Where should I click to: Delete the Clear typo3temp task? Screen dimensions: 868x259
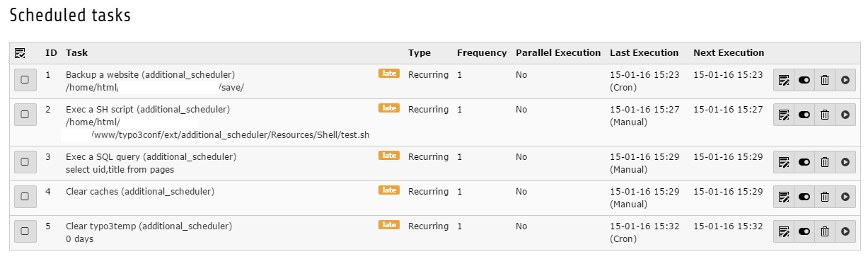825,231
